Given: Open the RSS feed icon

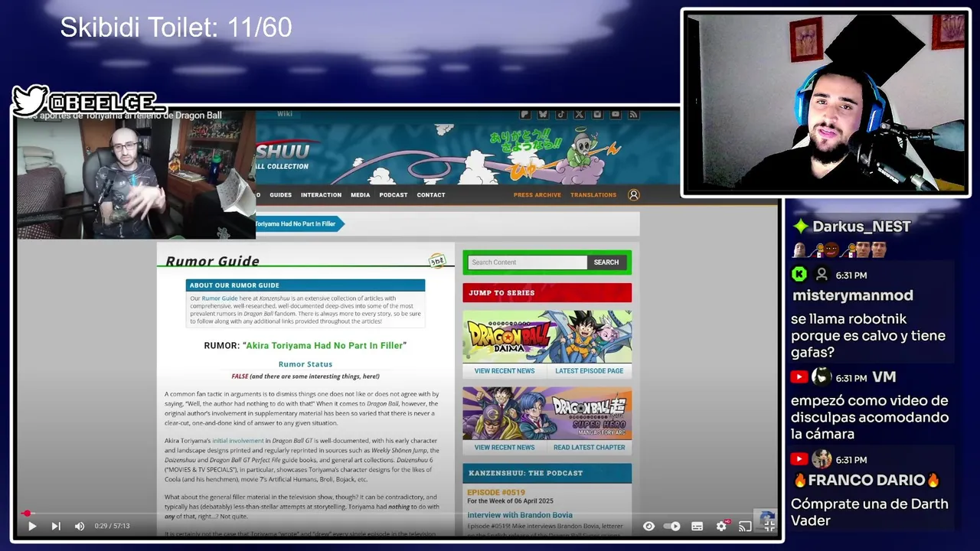Looking at the screenshot, I should pyautogui.click(x=633, y=114).
